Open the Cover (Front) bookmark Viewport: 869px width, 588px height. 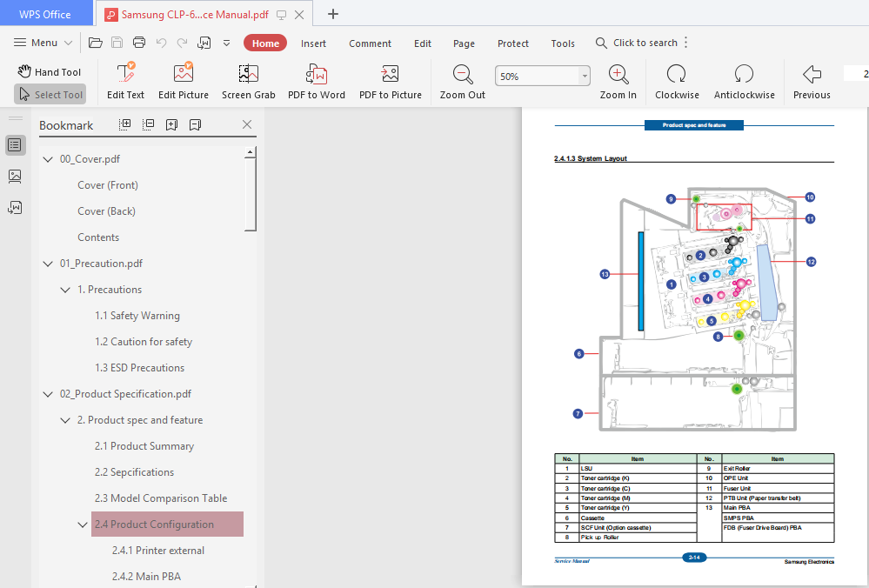(x=108, y=185)
